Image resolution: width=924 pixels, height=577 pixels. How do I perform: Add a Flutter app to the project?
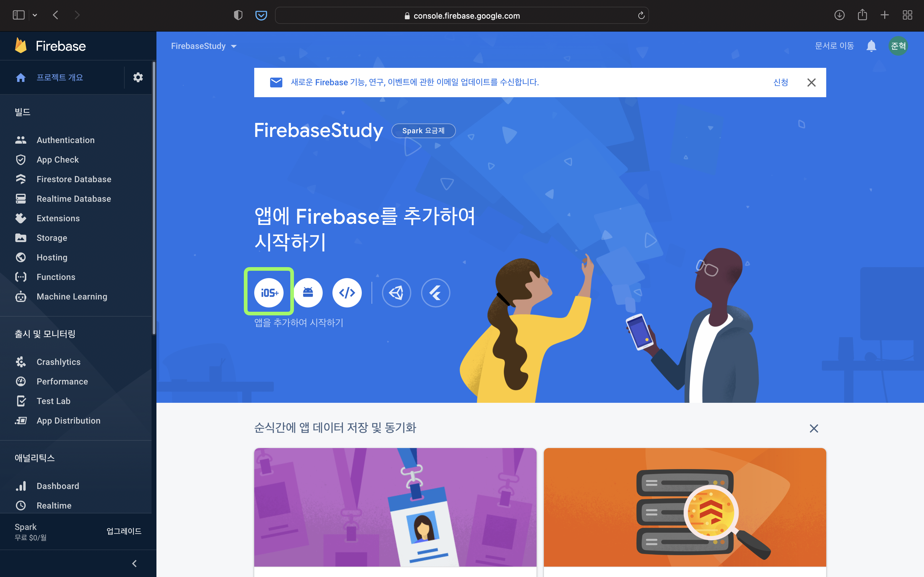point(435,293)
